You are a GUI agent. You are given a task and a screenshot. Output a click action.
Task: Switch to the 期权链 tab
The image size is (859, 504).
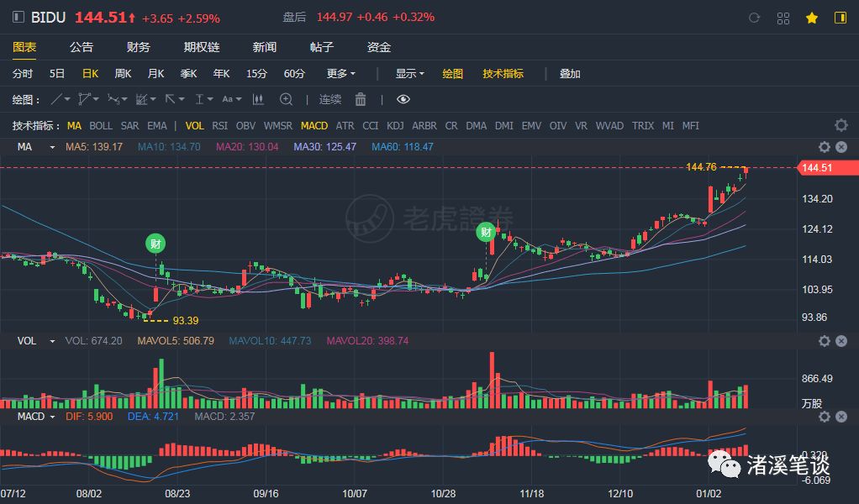pos(202,47)
